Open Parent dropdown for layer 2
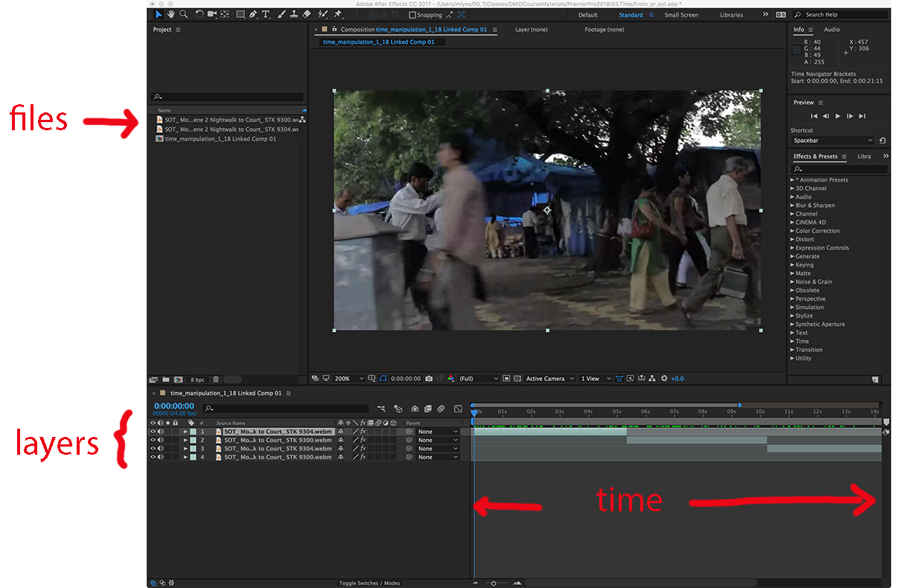 click(437, 441)
